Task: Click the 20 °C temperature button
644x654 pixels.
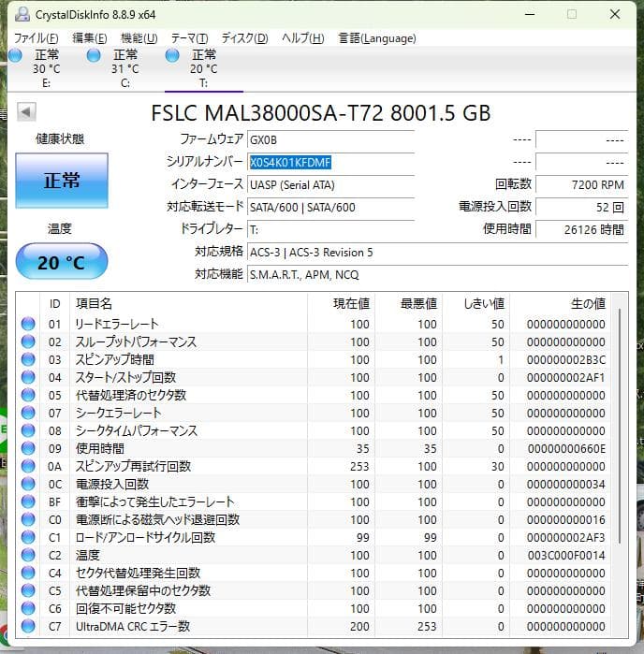Action: coord(62,262)
